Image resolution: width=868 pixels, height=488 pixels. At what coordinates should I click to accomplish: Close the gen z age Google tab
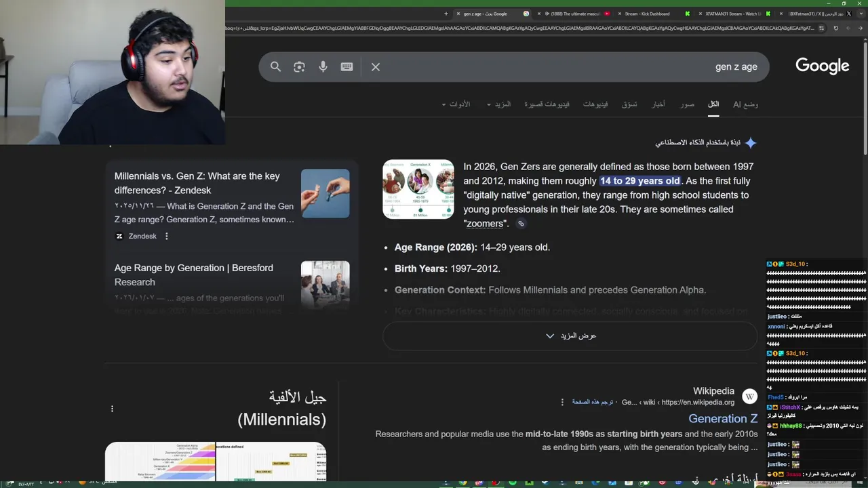(x=458, y=14)
